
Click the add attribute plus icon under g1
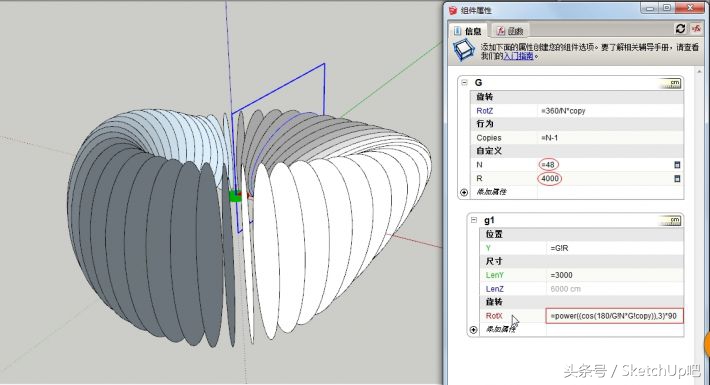tap(473, 330)
